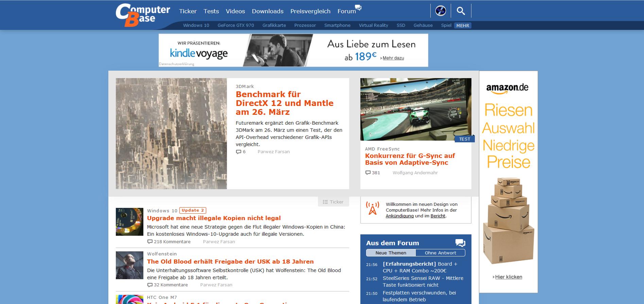Click author Wolfgang Andermahr

pyautogui.click(x=415, y=173)
